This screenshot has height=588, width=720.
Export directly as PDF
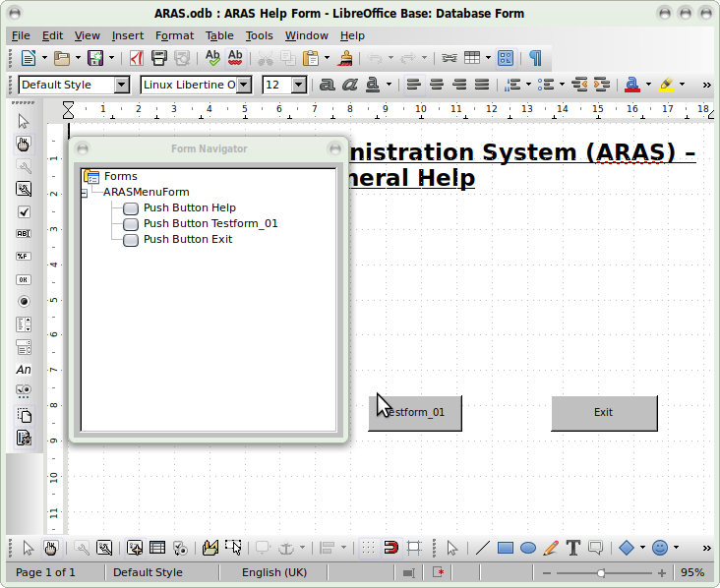coord(137,58)
